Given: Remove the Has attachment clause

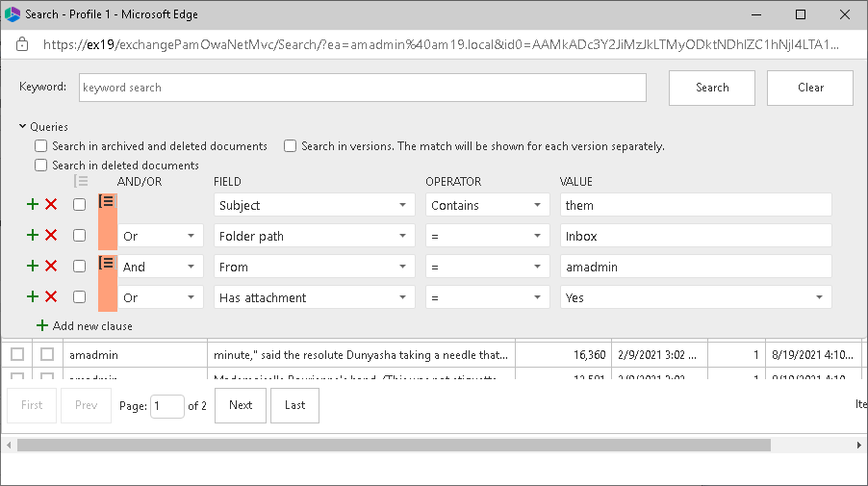Looking at the screenshot, I should point(51,296).
